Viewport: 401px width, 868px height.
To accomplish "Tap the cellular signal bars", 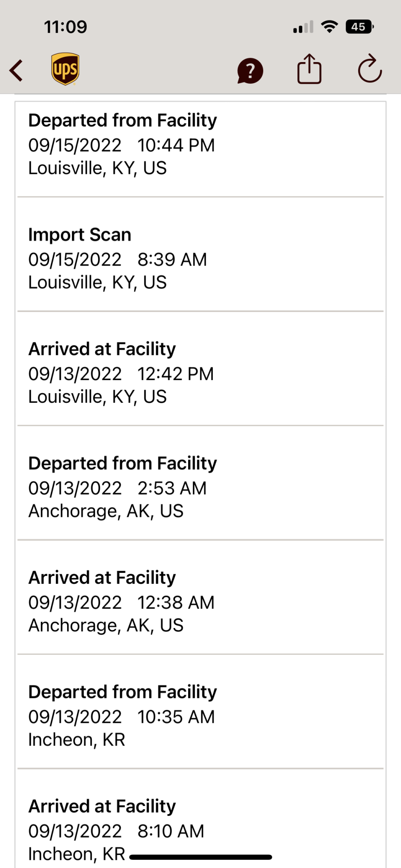I will pos(303,27).
